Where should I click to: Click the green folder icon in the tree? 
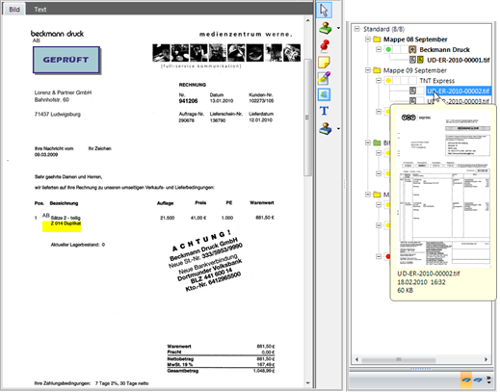pos(377,143)
